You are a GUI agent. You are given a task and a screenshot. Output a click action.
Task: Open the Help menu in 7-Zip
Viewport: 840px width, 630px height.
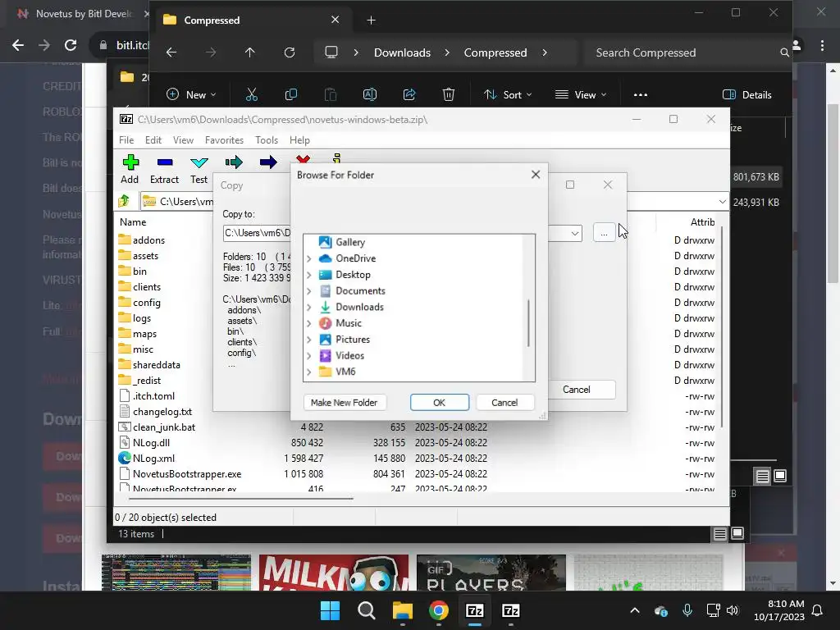pos(299,139)
